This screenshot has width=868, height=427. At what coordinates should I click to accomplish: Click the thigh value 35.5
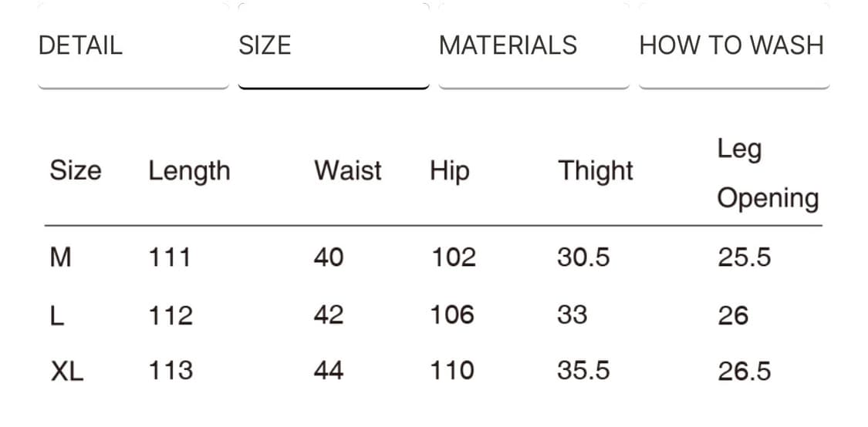[583, 371]
